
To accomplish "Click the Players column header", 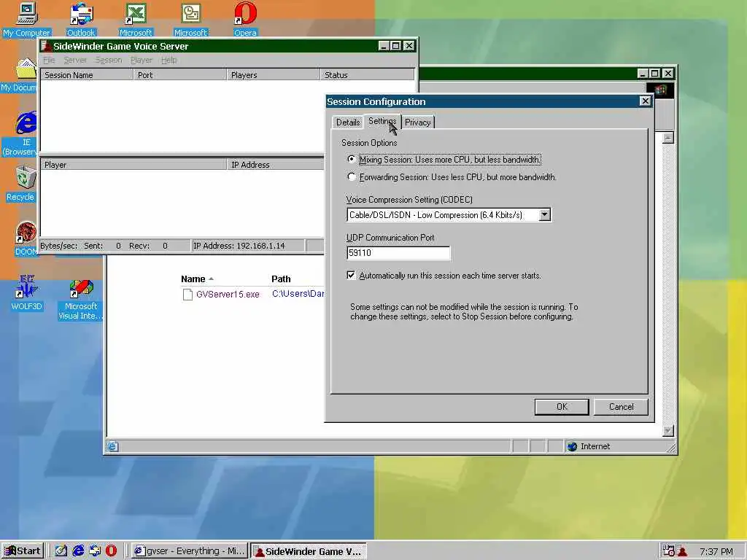I will tap(273, 75).
